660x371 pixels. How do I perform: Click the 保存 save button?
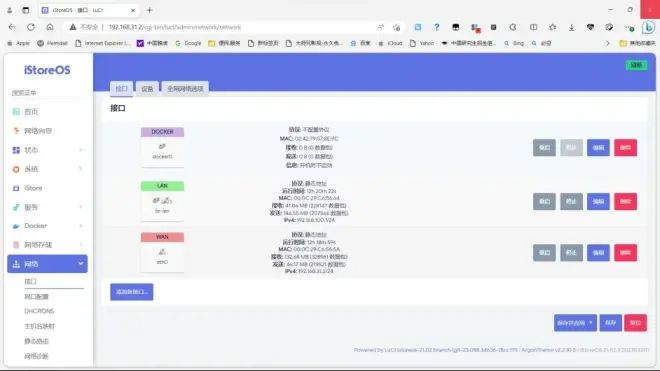tap(610, 323)
